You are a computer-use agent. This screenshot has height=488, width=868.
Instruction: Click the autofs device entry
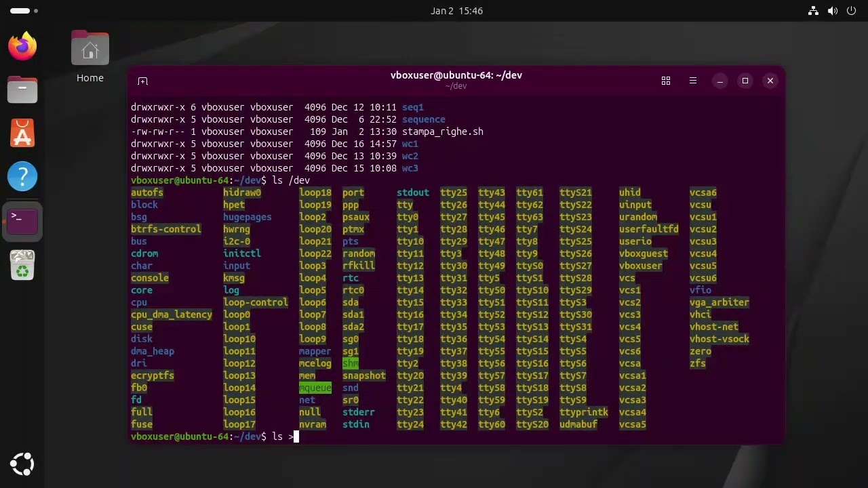pos(147,192)
